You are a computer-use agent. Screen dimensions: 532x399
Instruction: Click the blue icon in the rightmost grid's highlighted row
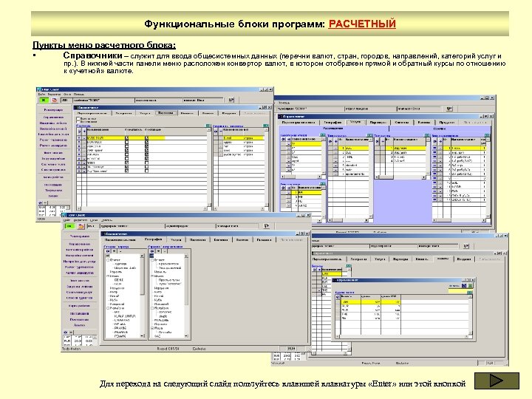coord(434,149)
